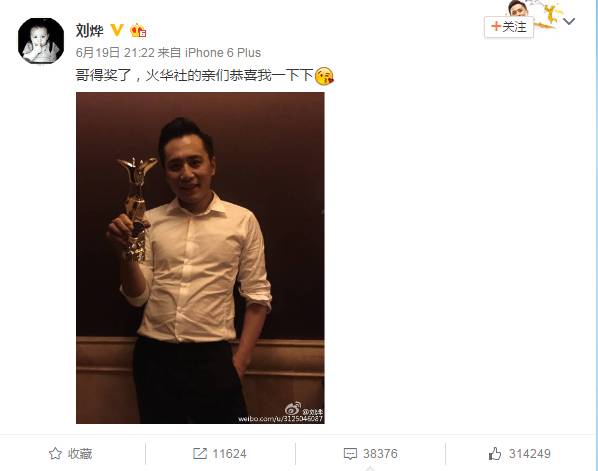
Task: Open the post timestamp 6月19日 21:22
Action: 115,53
